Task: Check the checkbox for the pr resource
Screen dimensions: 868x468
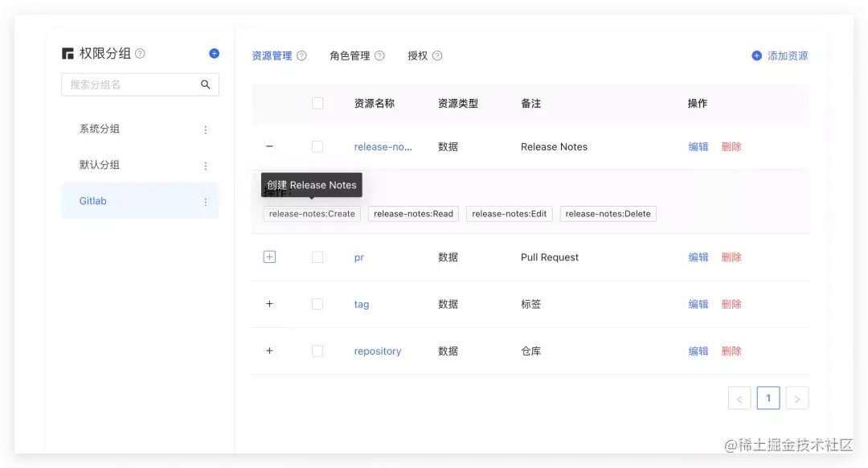Action: point(317,257)
